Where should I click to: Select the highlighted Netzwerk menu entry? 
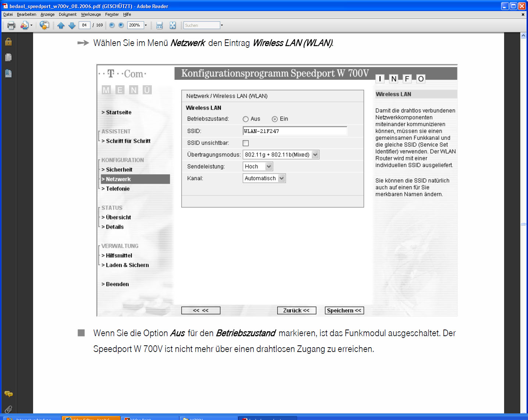tap(135, 179)
